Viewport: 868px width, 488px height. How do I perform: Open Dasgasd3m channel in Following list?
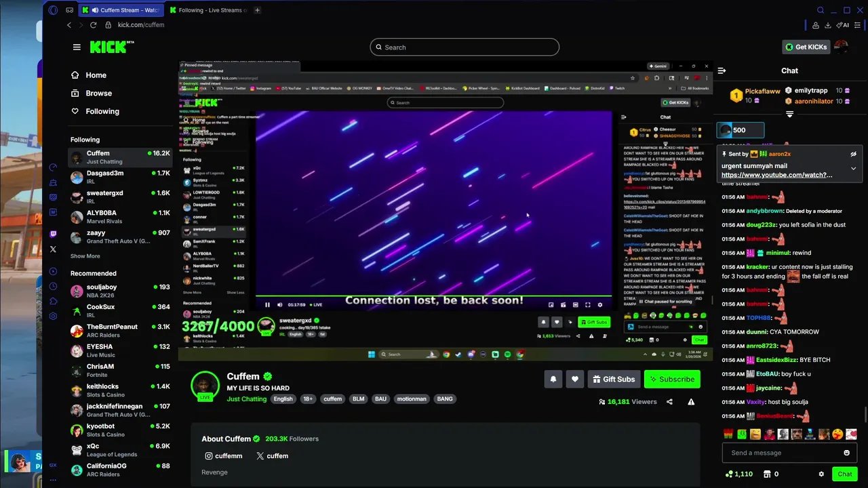point(120,178)
